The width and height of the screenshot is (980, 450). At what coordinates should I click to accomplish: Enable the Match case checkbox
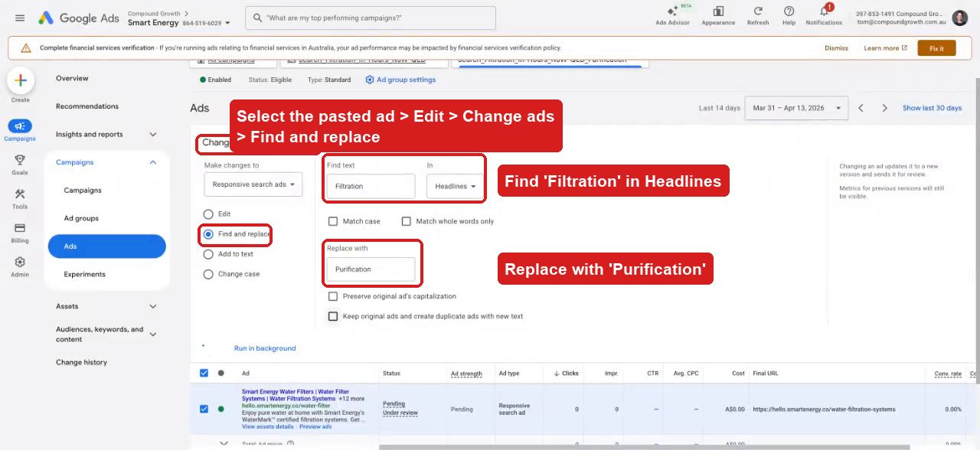coord(333,221)
